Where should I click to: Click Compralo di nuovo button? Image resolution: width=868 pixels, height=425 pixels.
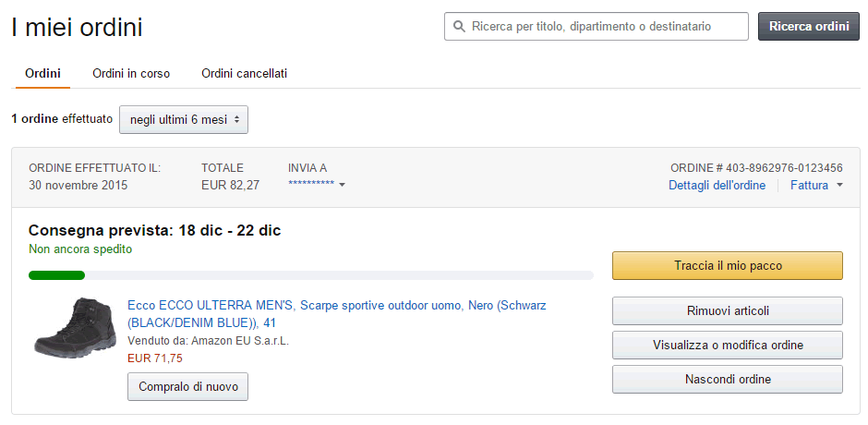coord(187,386)
